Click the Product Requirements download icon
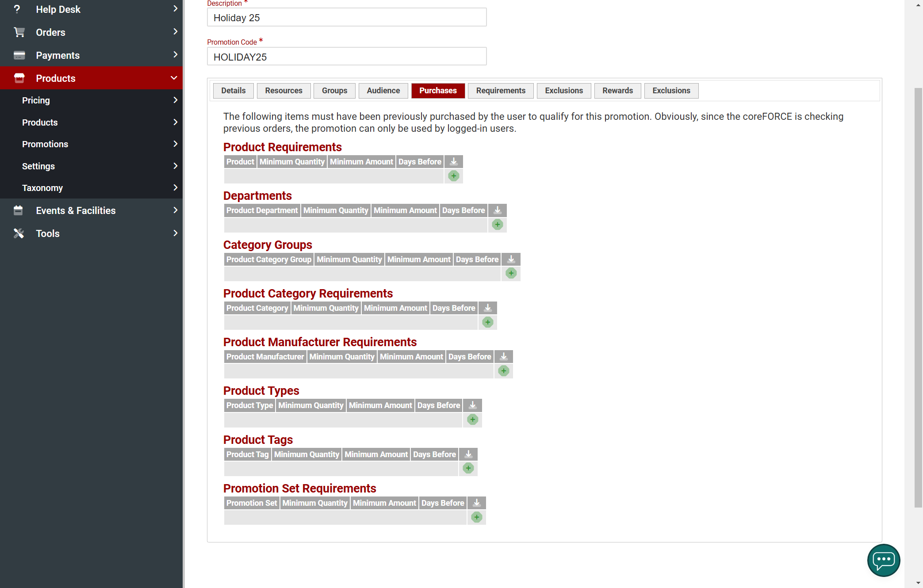The image size is (923, 588). tap(453, 162)
